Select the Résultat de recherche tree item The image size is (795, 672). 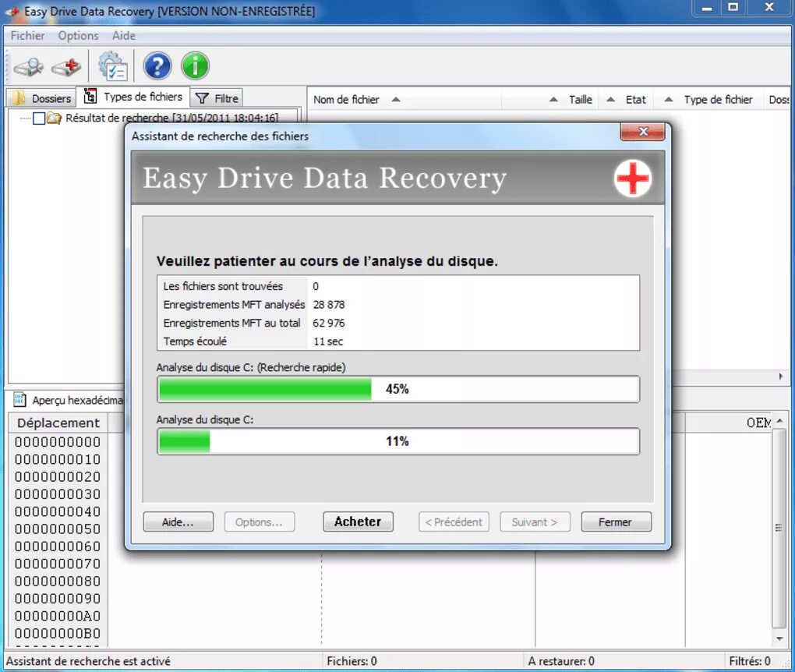172,118
